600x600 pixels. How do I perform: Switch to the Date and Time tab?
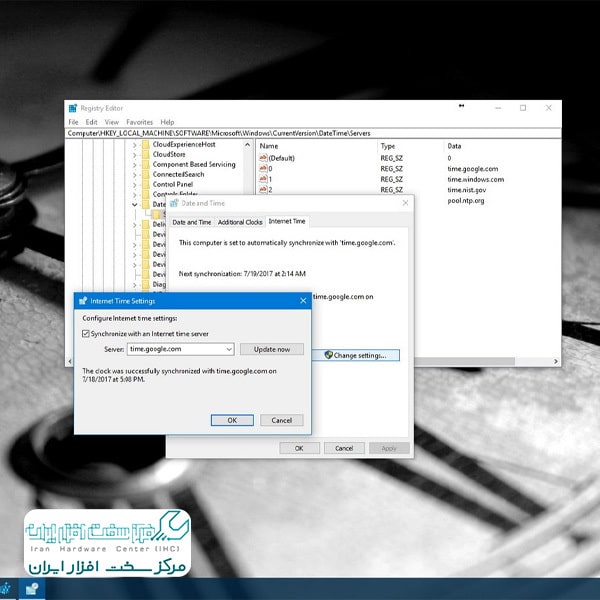coord(191,222)
